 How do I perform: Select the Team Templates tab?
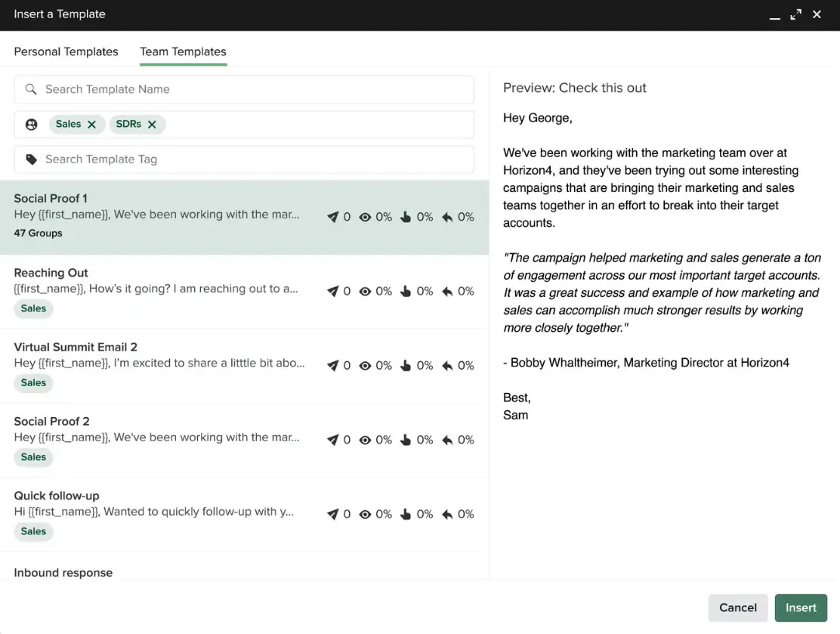click(183, 51)
